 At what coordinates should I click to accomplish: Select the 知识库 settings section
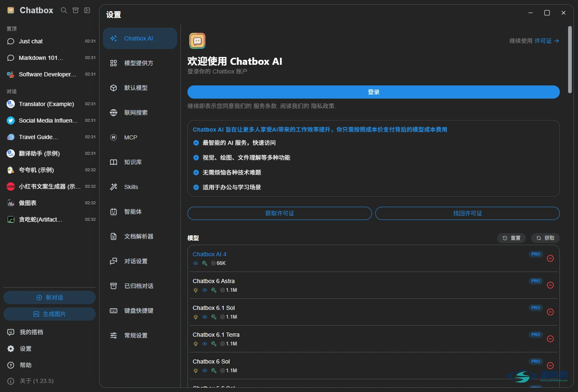(140, 162)
